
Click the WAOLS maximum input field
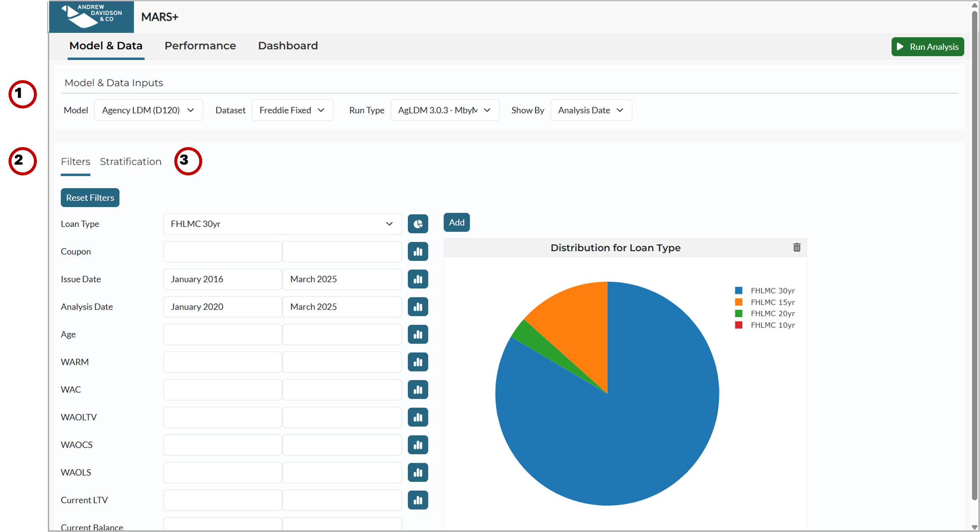pos(342,472)
